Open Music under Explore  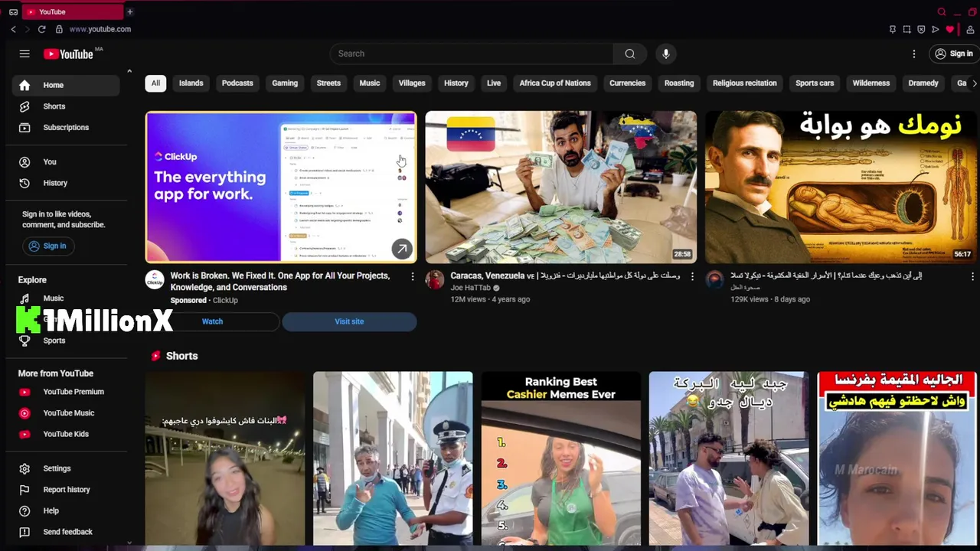coord(66,298)
